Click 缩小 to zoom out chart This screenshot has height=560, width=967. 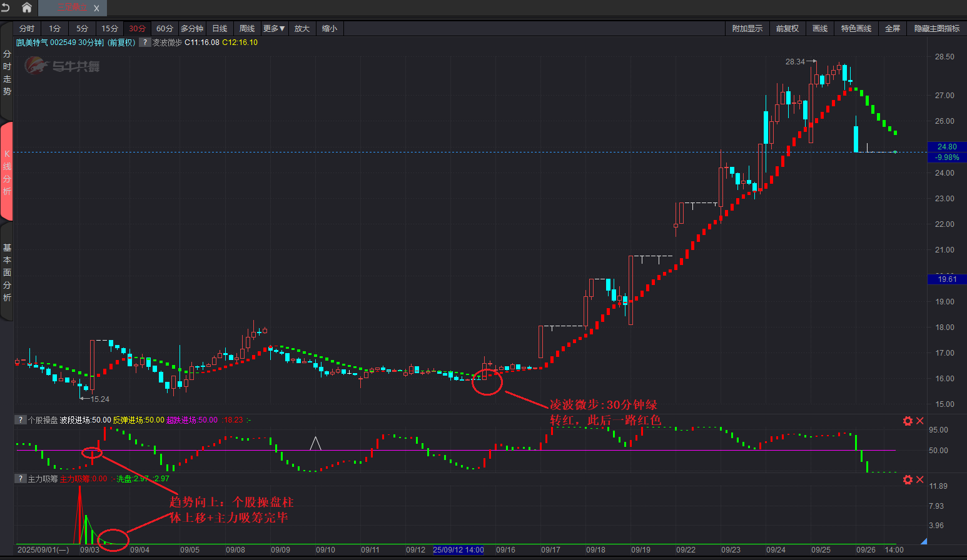click(330, 29)
